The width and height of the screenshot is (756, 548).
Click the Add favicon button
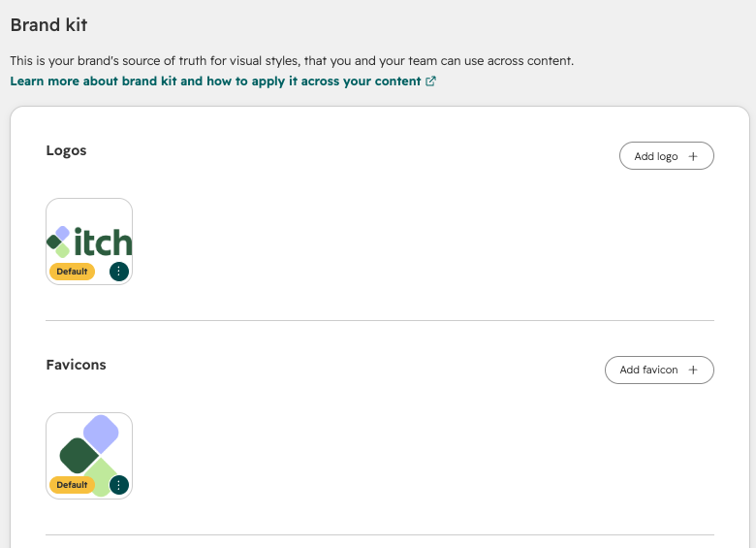pyautogui.click(x=659, y=370)
